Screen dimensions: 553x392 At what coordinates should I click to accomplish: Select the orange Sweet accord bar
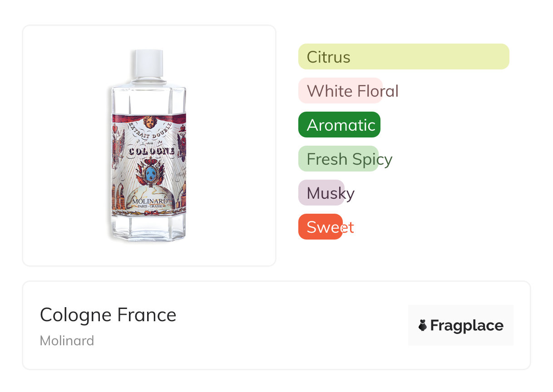[320, 227]
